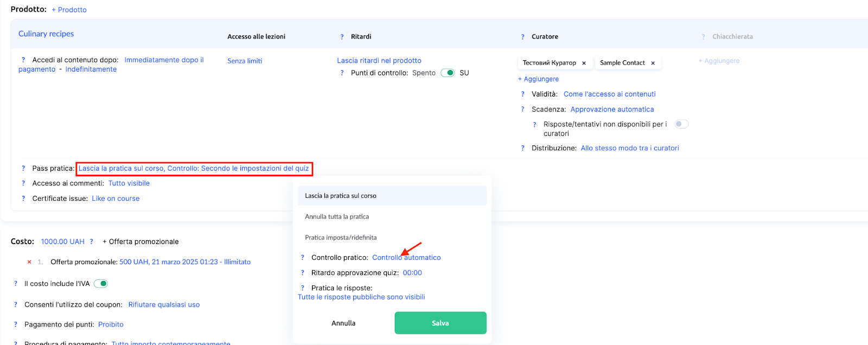868x345 pixels.
Task: Open Culinary recipes product link
Action: click(46, 34)
